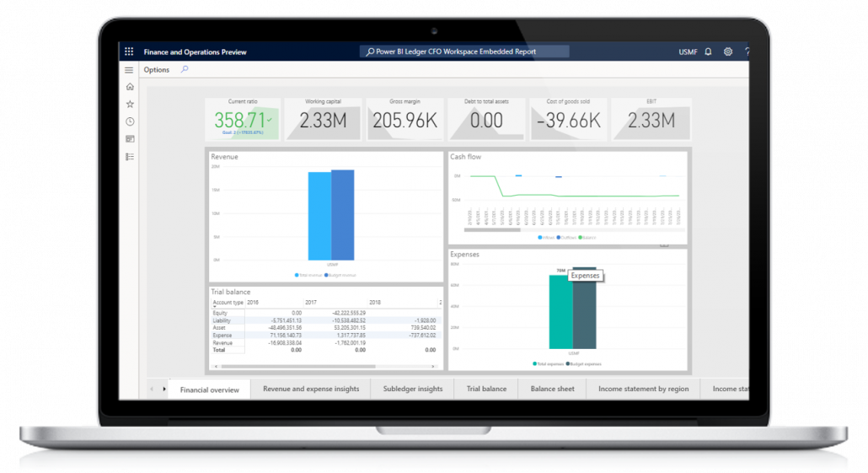Click the value -42,222,555.29
Image resolution: width=868 pixels, height=473 pixels.
pos(349,313)
